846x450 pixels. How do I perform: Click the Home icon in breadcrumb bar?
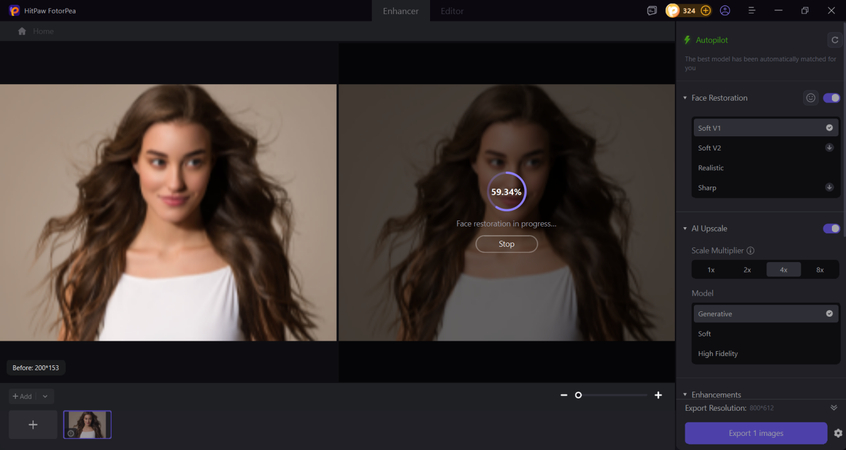click(22, 31)
